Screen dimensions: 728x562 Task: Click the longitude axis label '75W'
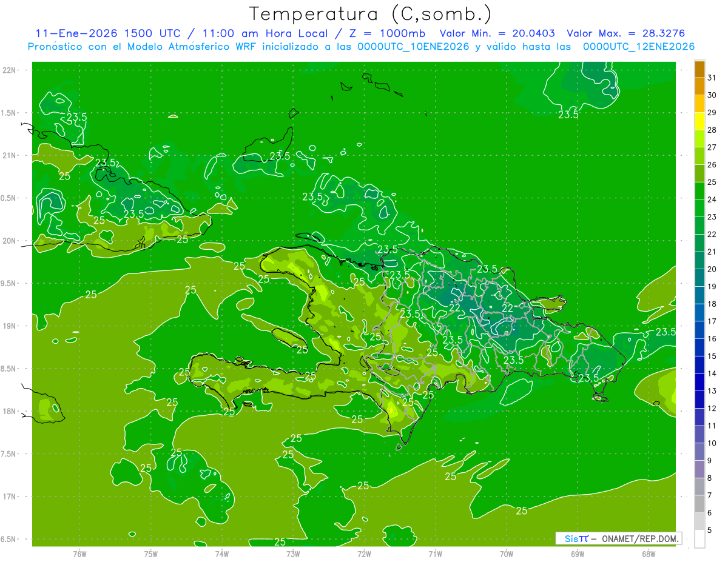[x=151, y=554]
